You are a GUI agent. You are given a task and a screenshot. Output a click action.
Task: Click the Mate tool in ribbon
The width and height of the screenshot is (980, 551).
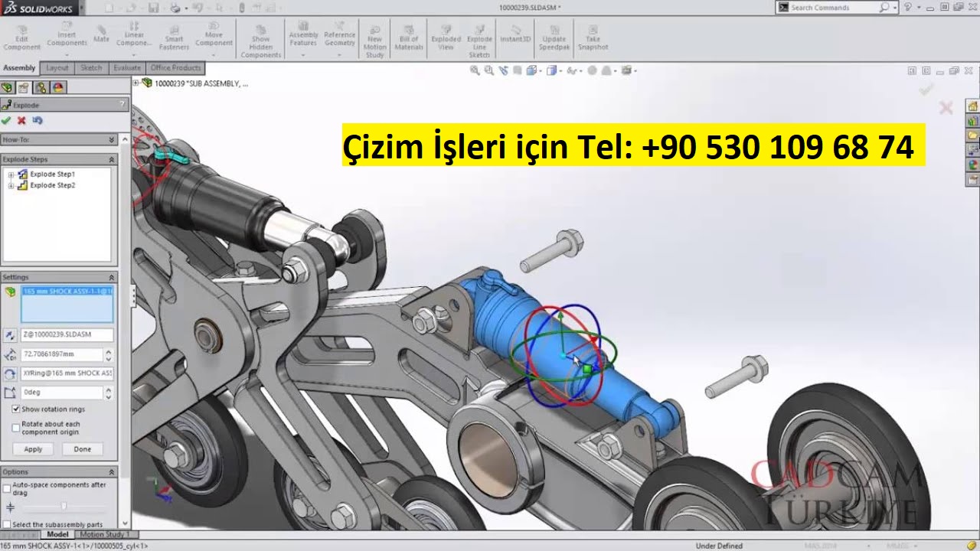(101, 34)
